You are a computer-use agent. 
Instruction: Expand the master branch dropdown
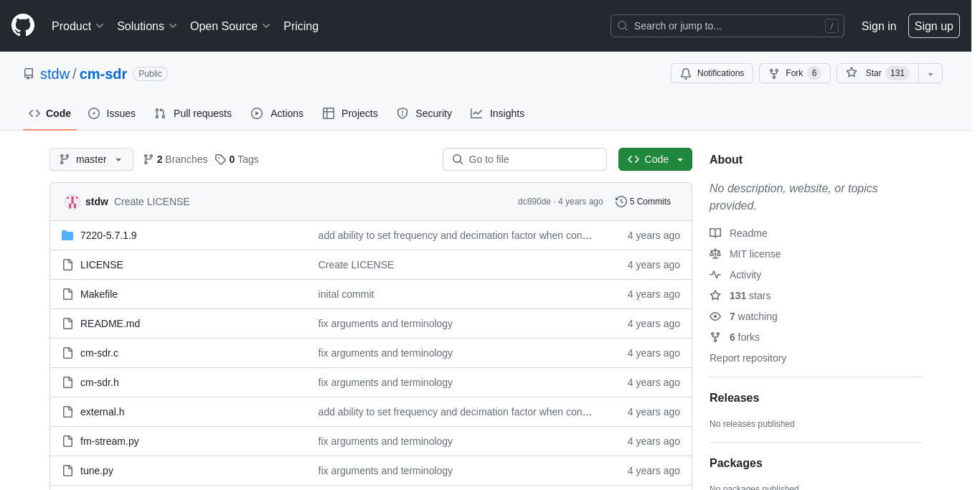[91, 159]
